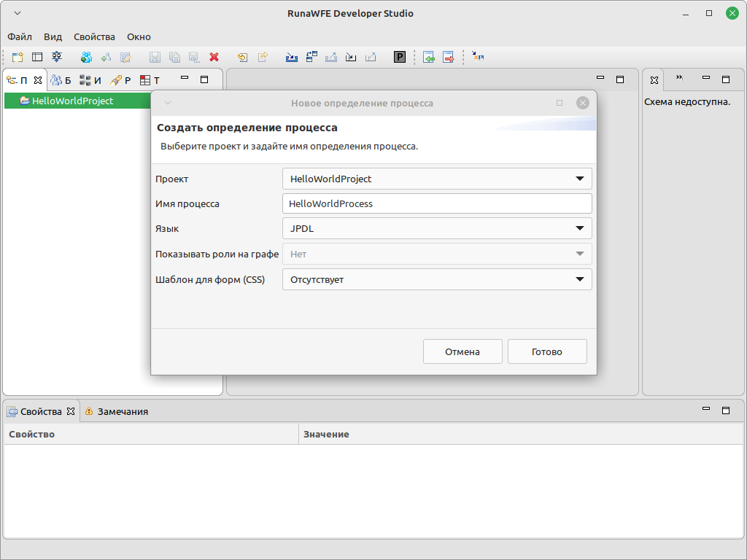Click the Отмена button
This screenshot has height=560, width=747.
pos(462,351)
